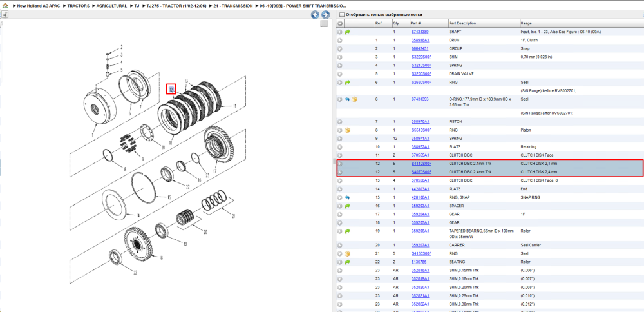Click the plus icon on the CARRIER row

(340, 245)
